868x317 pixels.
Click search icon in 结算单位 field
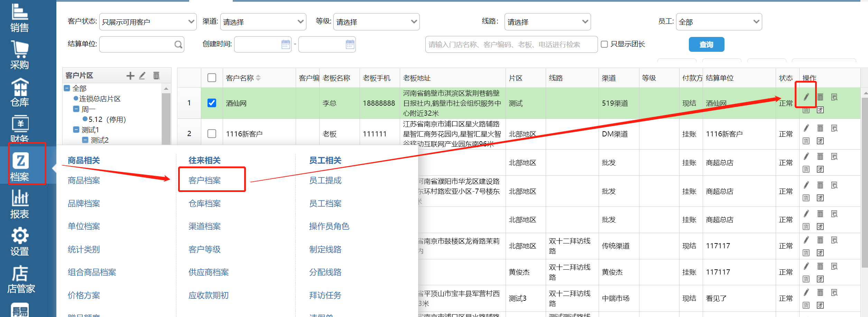[178, 45]
